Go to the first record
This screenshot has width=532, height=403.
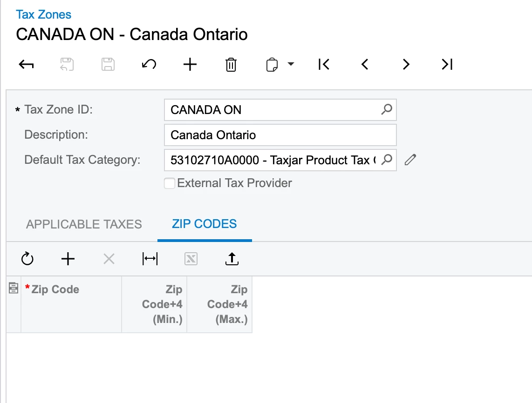tap(324, 65)
